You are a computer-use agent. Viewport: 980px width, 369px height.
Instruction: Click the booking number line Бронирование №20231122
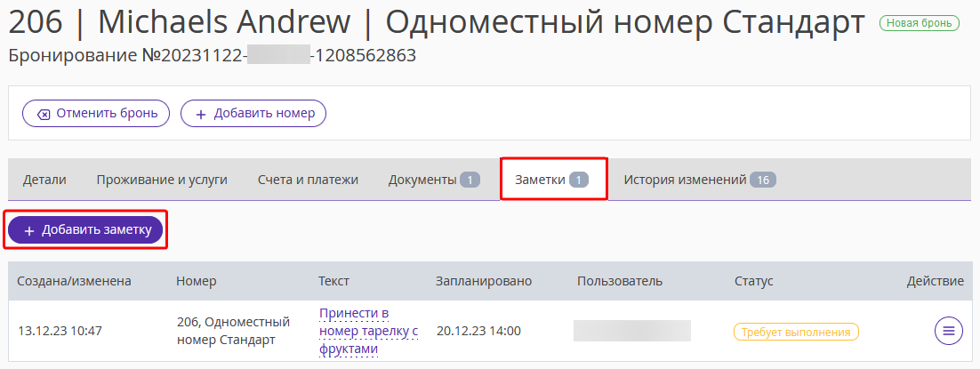[x=213, y=56]
